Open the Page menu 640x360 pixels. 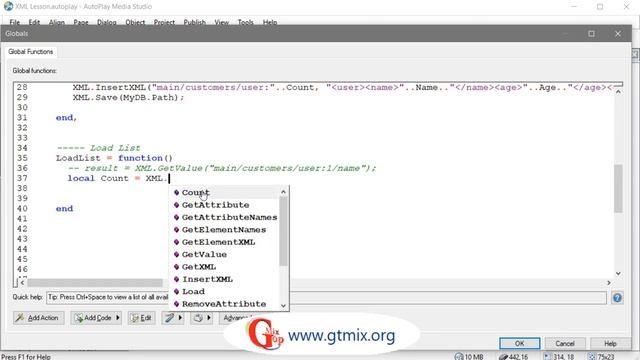(81, 22)
